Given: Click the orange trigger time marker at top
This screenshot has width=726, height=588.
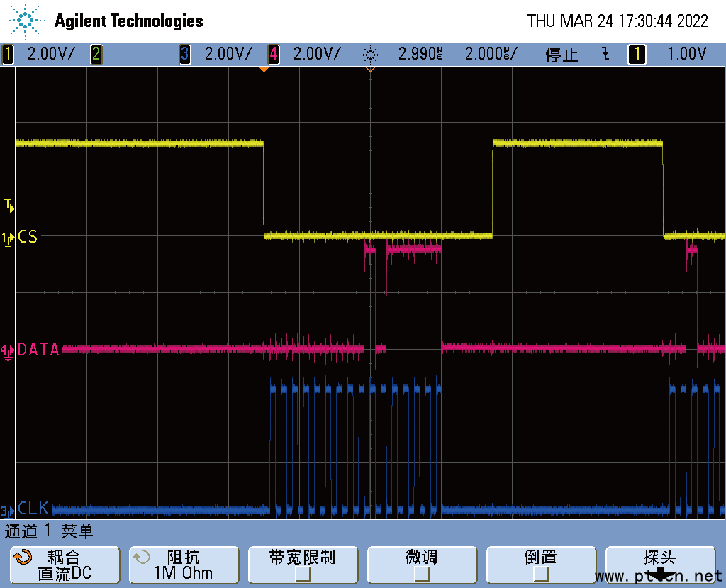Looking at the screenshot, I should pyautogui.click(x=264, y=69).
